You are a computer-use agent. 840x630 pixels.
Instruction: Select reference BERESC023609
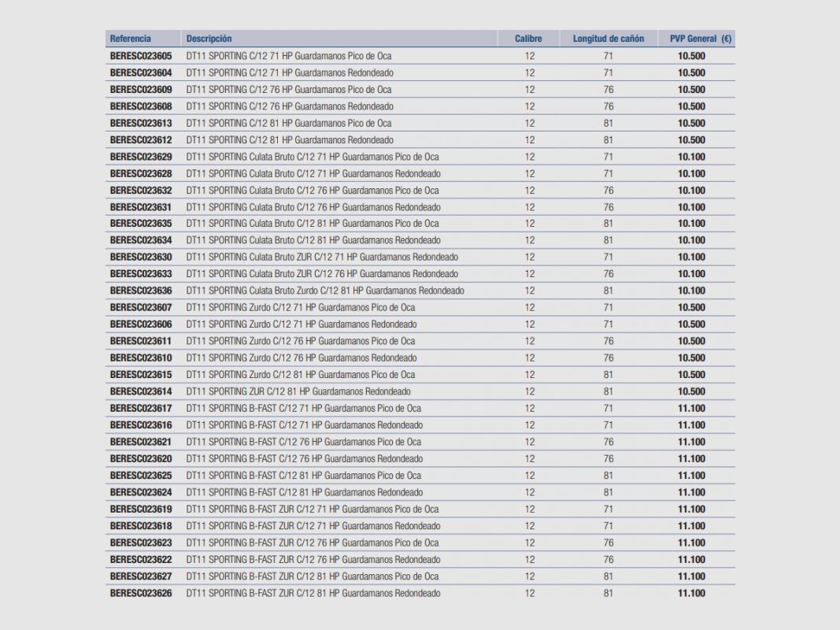(x=141, y=90)
